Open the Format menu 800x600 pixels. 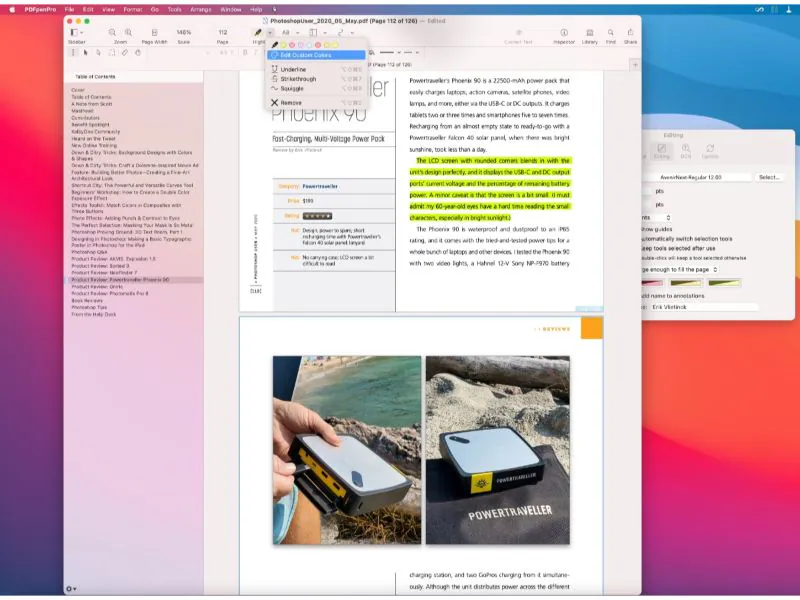[x=133, y=9]
